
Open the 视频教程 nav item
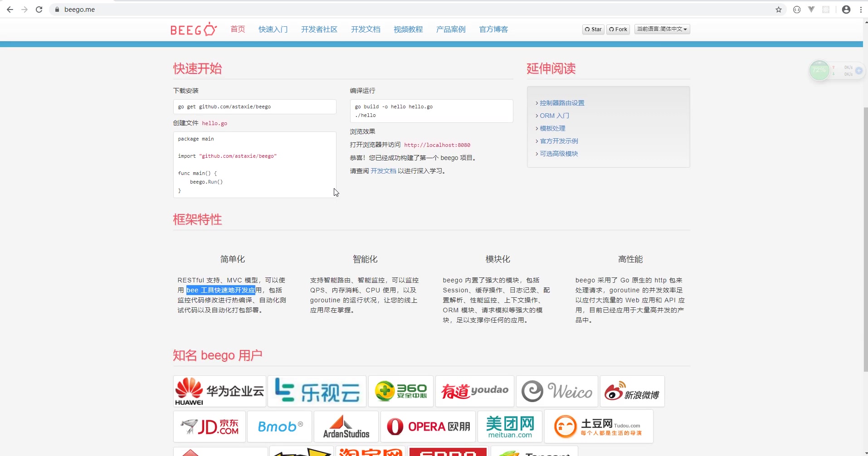click(408, 29)
